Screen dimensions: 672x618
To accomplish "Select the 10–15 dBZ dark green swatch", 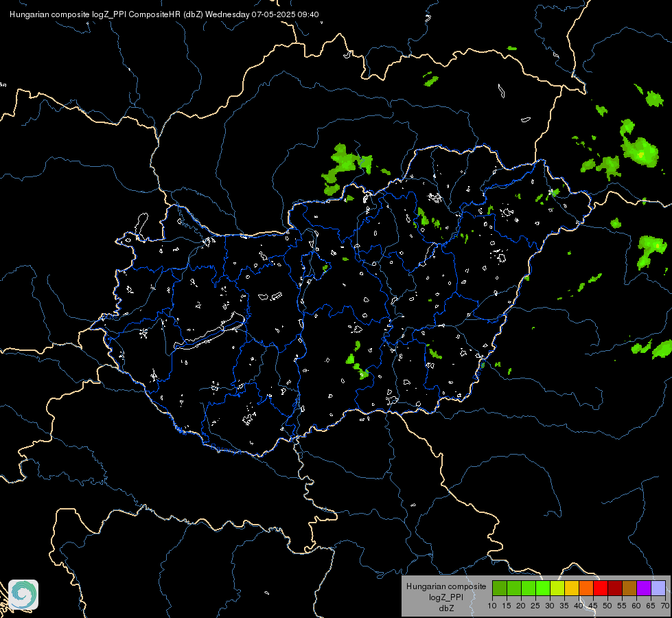I will 499,588.
